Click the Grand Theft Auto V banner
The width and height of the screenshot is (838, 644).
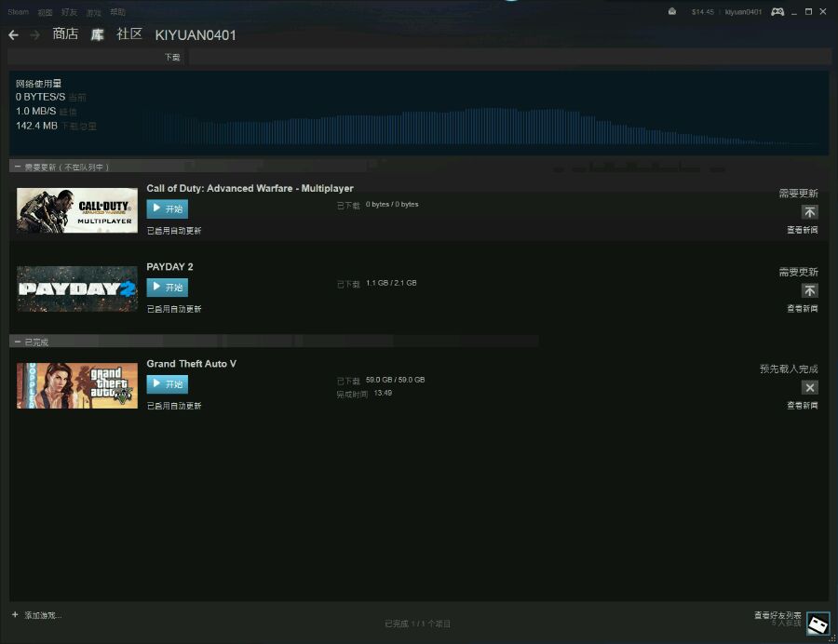tap(77, 385)
